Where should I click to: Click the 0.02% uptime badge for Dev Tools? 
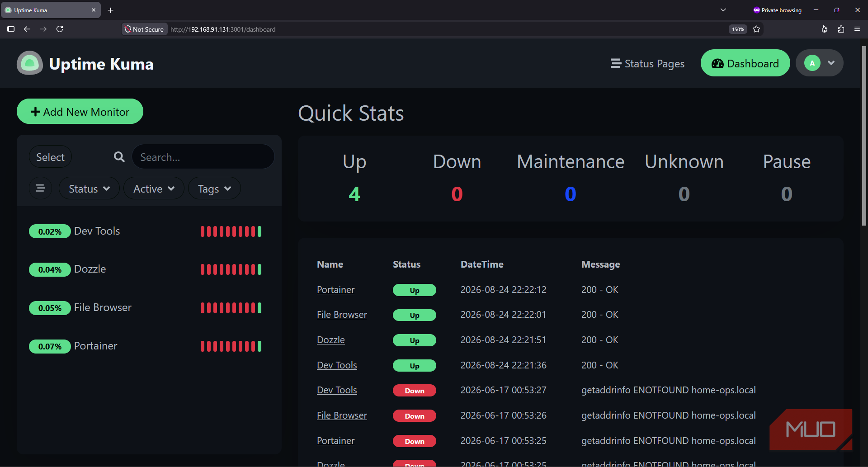(50, 231)
